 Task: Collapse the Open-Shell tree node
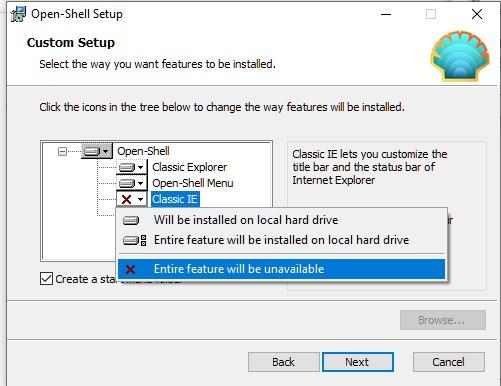(62, 152)
